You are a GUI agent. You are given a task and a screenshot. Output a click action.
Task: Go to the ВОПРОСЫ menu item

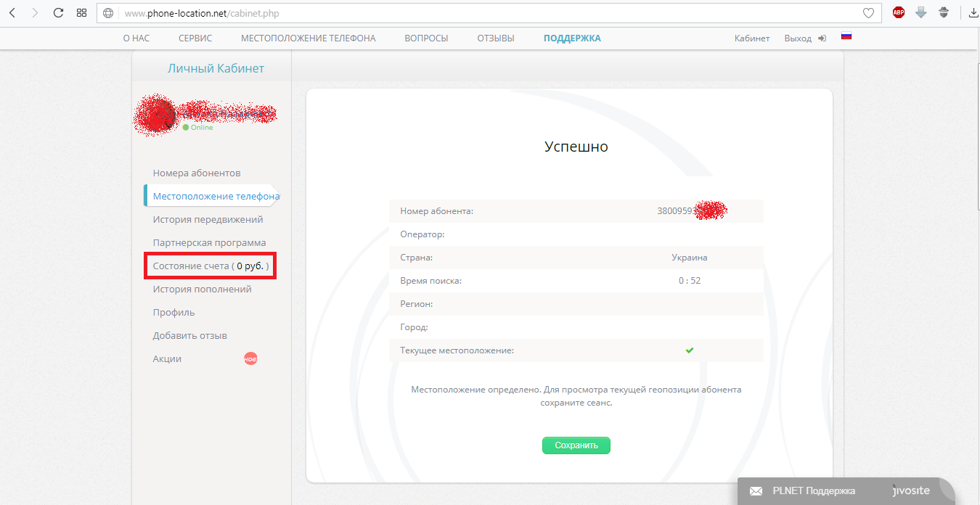click(x=426, y=38)
